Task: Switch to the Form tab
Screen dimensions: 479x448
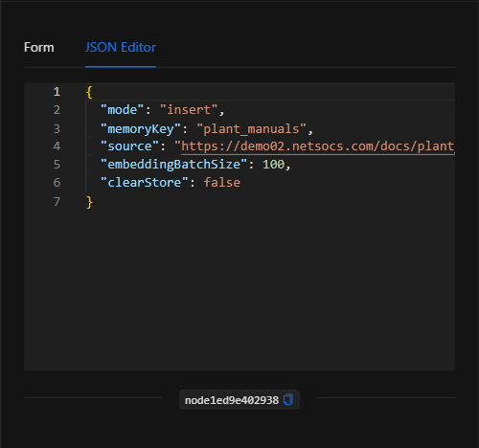Action: coord(39,48)
